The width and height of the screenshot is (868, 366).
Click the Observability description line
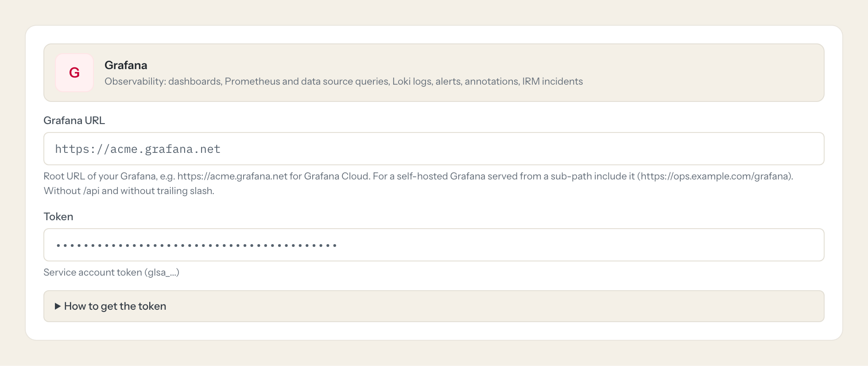[x=344, y=82]
